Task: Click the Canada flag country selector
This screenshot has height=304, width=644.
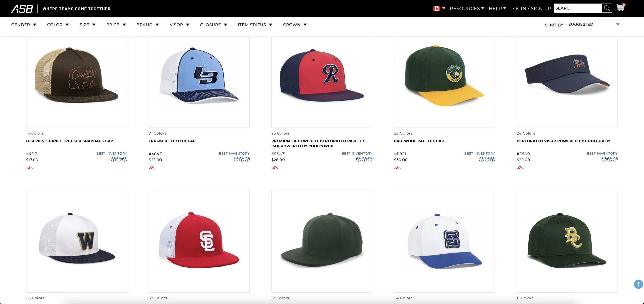Action: pos(437,9)
